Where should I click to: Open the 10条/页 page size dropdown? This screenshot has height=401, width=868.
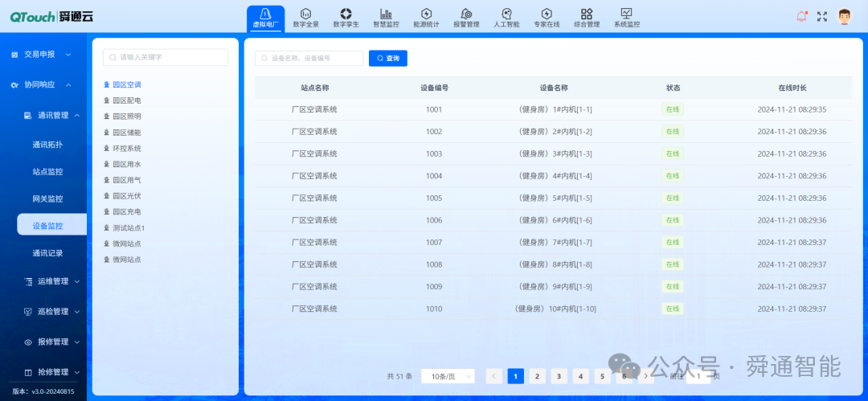tap(448, 376)
